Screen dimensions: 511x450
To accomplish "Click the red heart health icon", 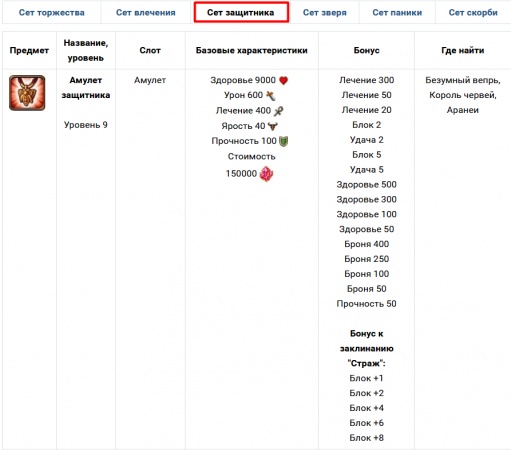I will (283, 80).
